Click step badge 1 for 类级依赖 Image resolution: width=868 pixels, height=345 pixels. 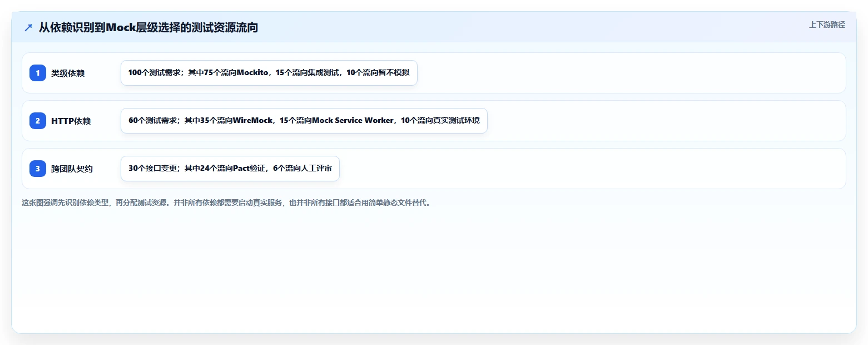[38, 73]
